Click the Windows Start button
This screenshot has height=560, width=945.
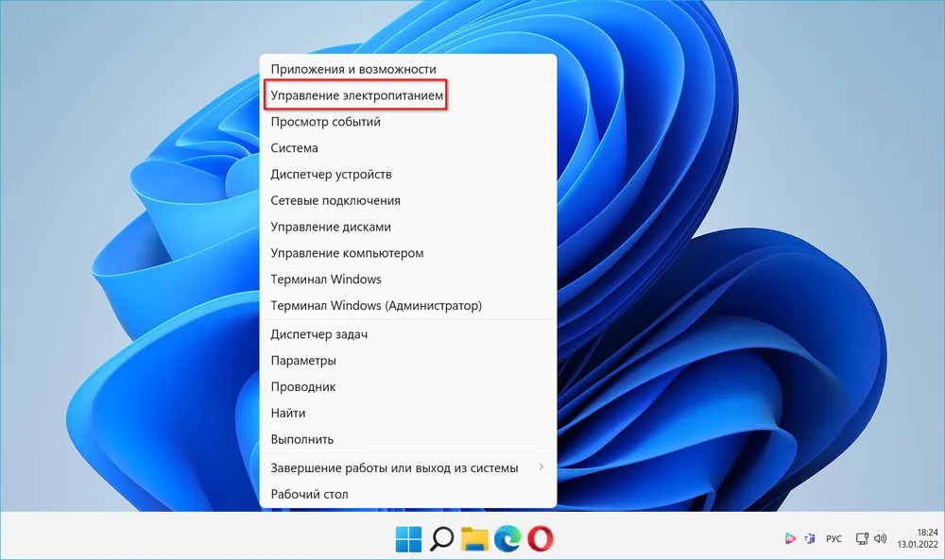point(408,538)
